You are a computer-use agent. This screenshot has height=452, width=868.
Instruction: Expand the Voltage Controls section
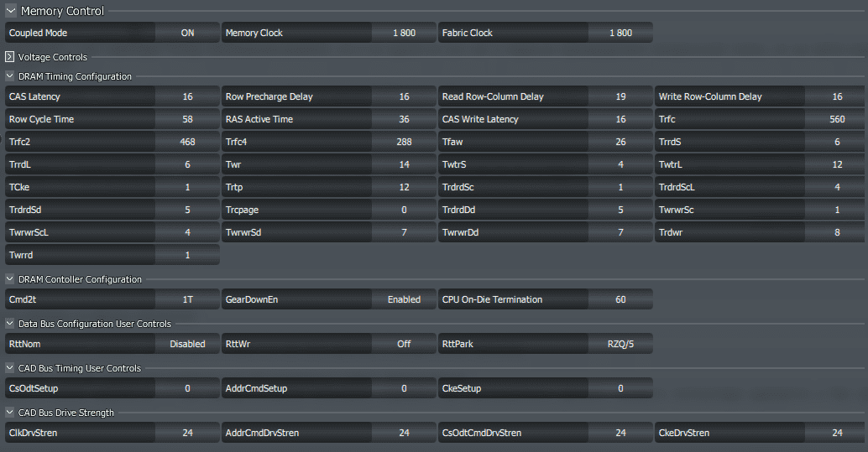point(10,57)
